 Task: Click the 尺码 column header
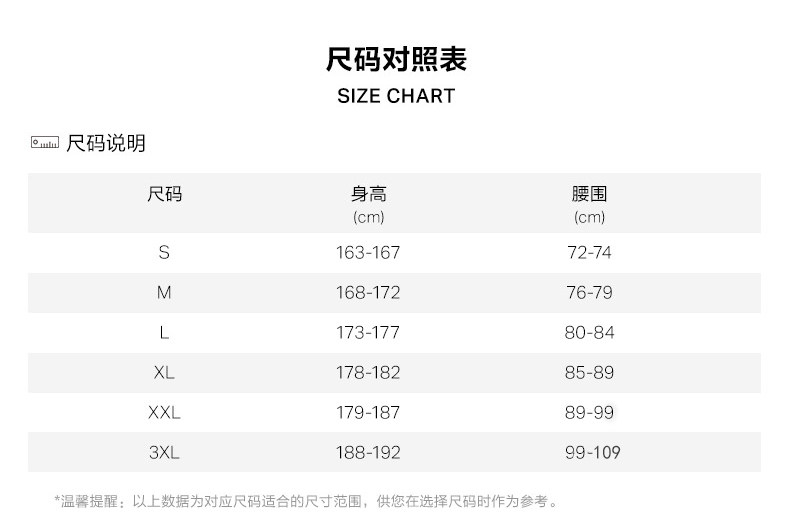coord(164,194)
